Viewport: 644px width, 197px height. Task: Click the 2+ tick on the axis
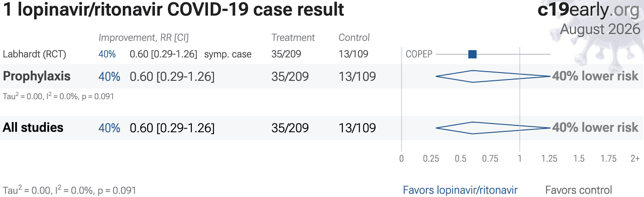635,159
